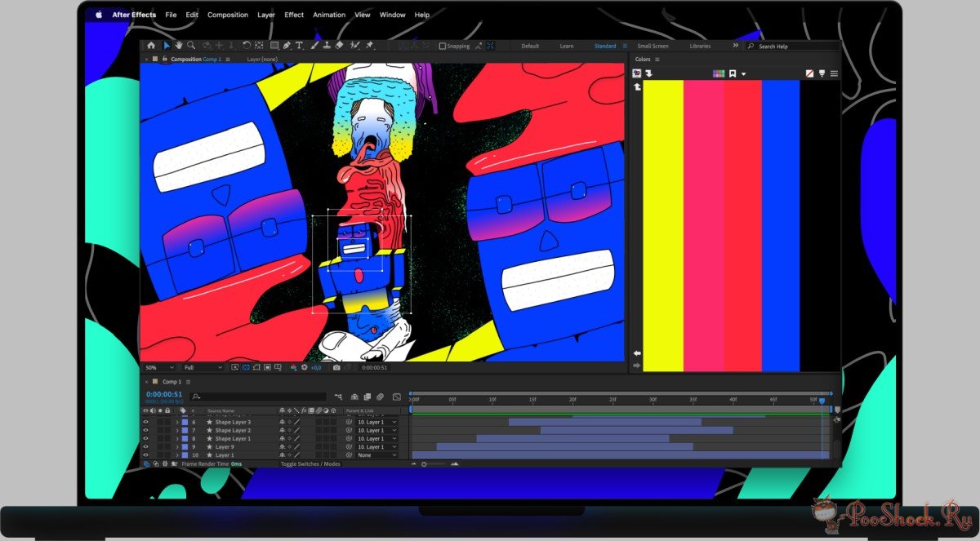Open the File menu
The image size is (980, 541).
click(x=171, y=15)
